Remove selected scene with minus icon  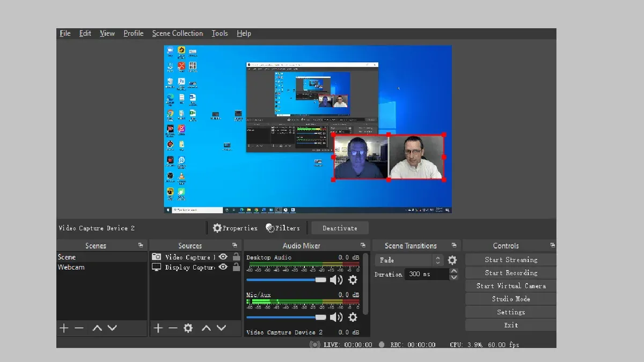(x=79, y=328)
